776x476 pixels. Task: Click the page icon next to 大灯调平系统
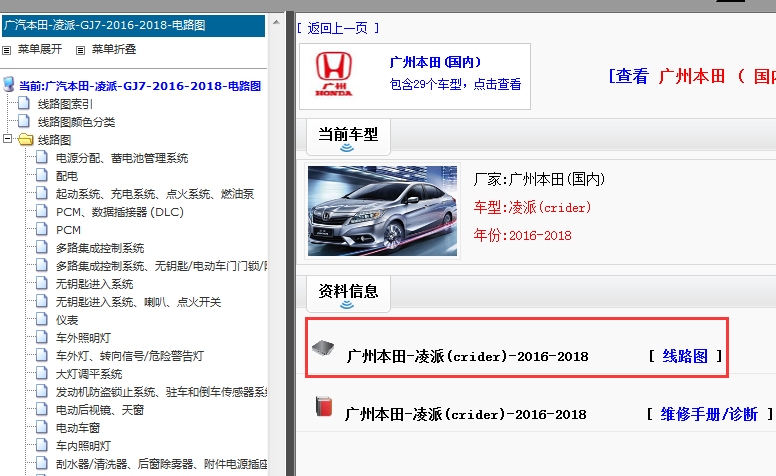(x=42, y=373)
